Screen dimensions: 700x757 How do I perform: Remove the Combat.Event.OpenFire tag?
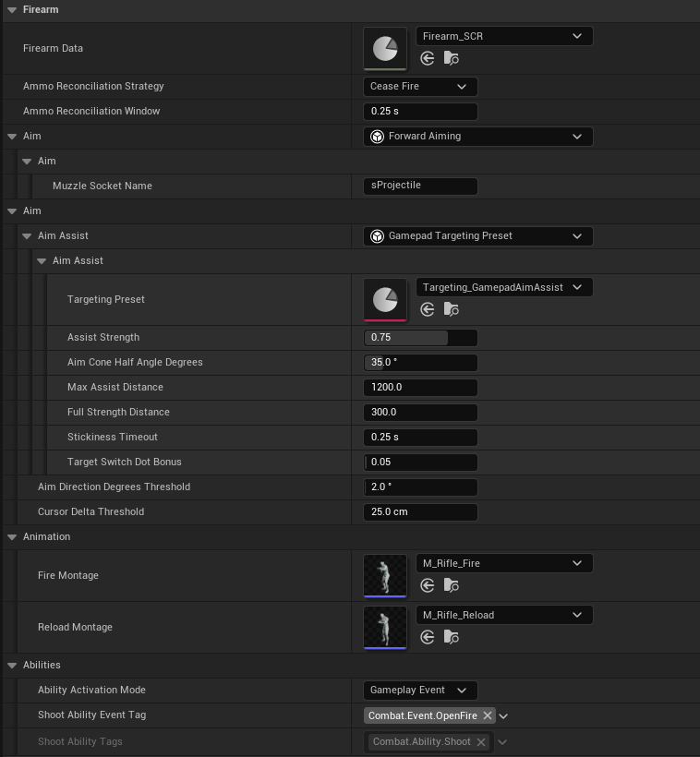tap(488, 715)
